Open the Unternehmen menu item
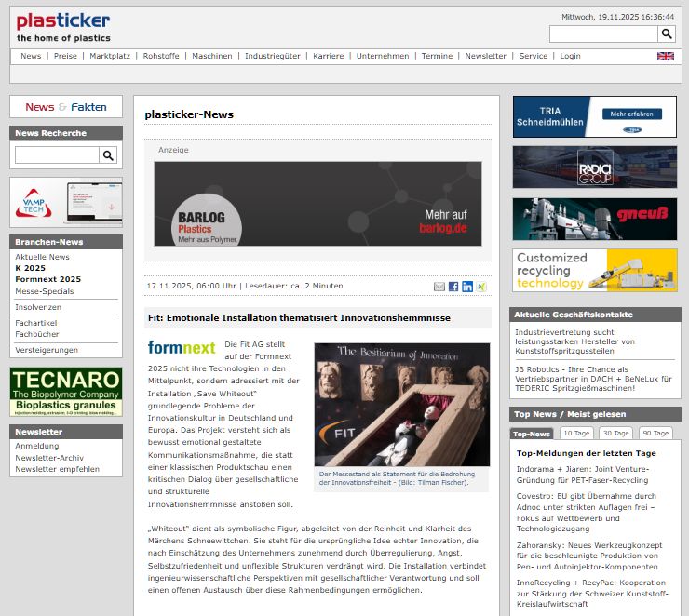 pyautogui.click(x=383, y=56)
